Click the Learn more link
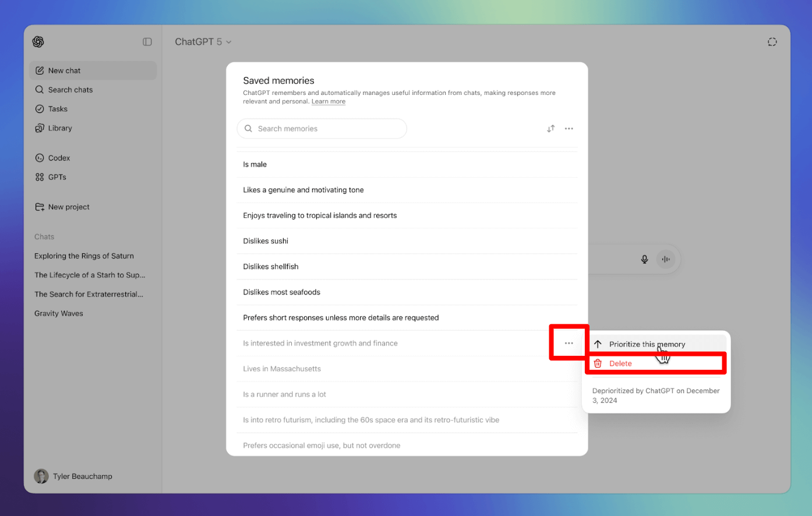812x516 pixels. (x=329, y=101)
